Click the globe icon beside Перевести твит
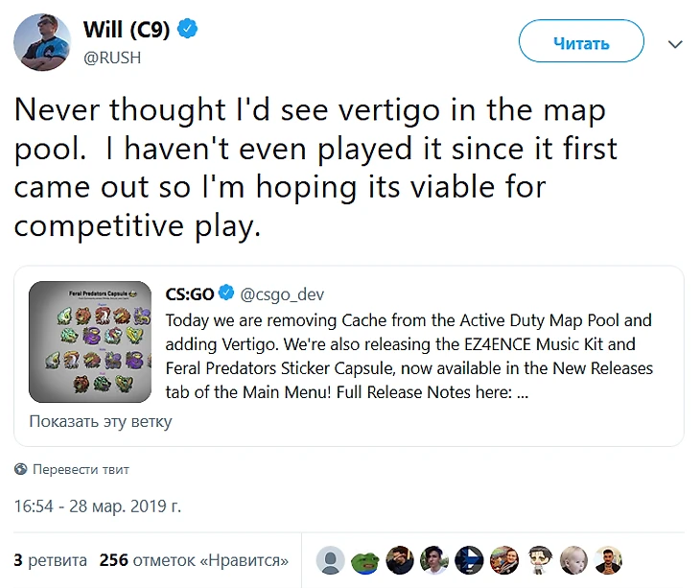Viewport: 700px width, 588px height. [20, 469]
